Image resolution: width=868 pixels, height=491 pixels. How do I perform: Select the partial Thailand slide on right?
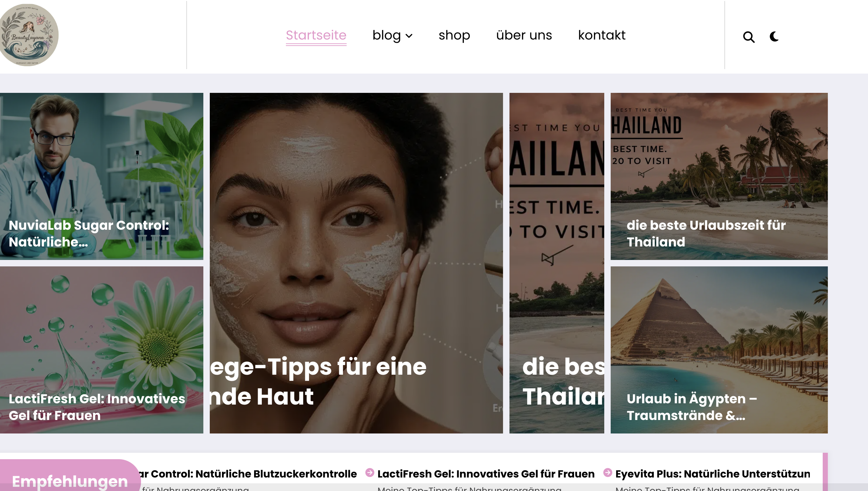coord(556,263)
